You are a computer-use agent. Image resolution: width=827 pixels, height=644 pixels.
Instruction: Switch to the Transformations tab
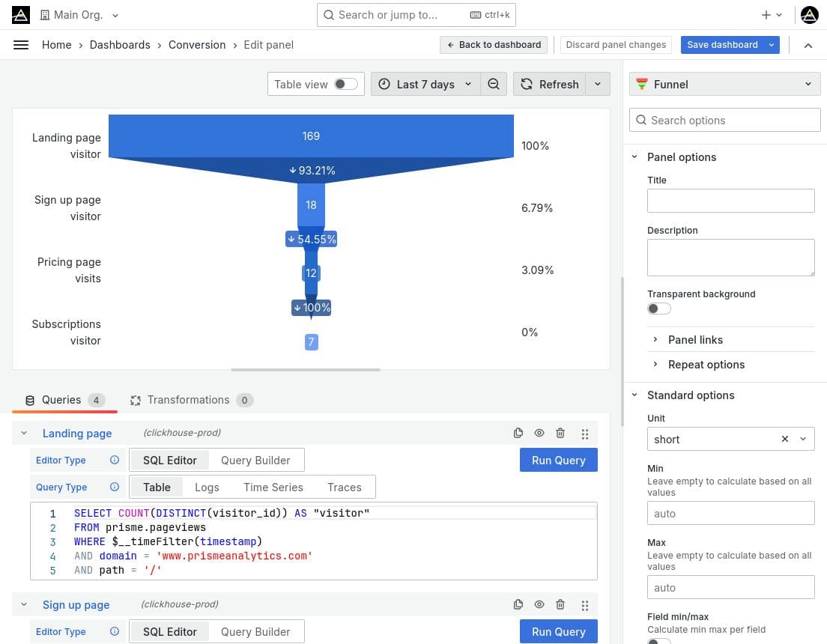tap(188, 400)
